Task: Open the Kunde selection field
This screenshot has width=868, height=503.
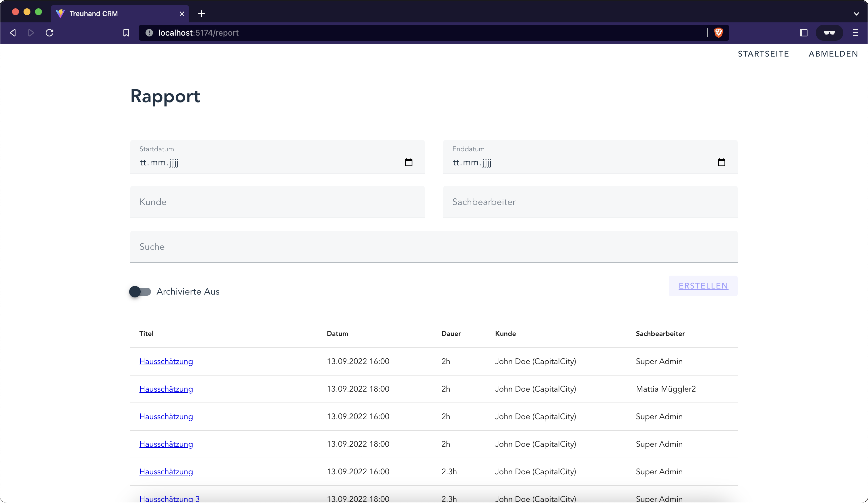Action: [x=277, y=202]
